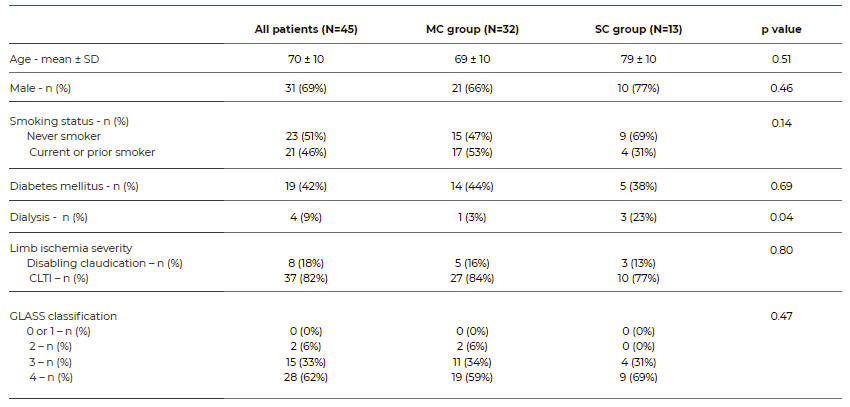Select the "p value" column header

tap(781, 29)
